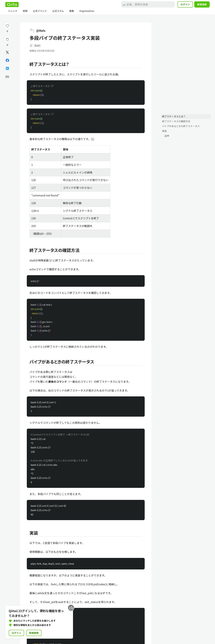Click the 無効な終了引数 cell
Viewport: 215px width, 644px height.
tap(86, 203)
